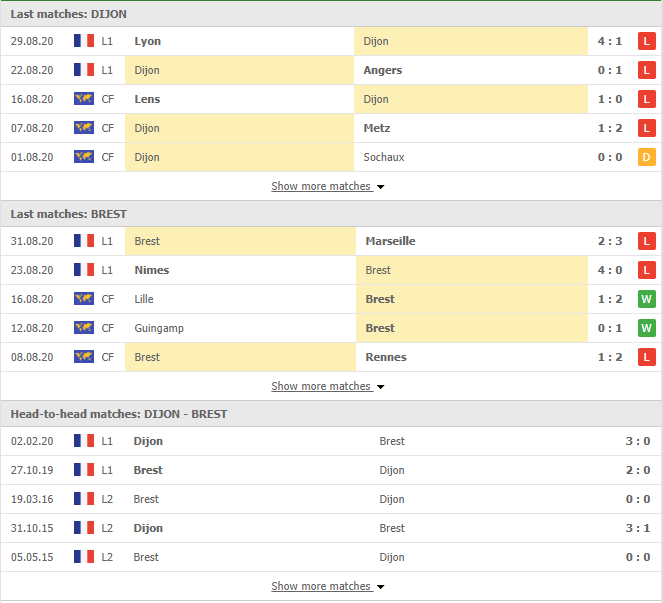Open the Marseille team link
Viewport: 663px width, 603px height.
coord(390,241)
